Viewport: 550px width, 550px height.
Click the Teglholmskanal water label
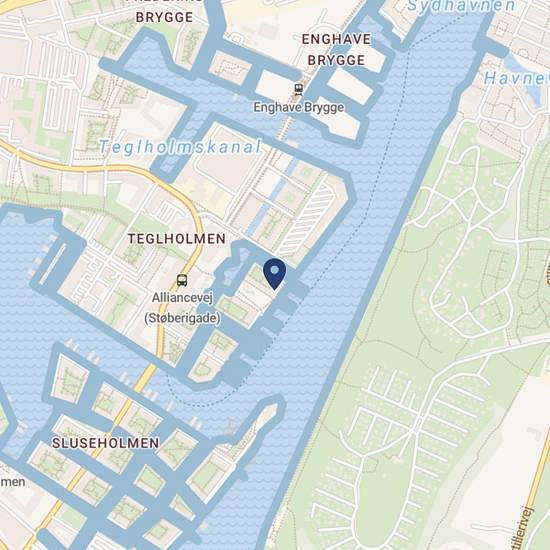[x=180, y=147]
